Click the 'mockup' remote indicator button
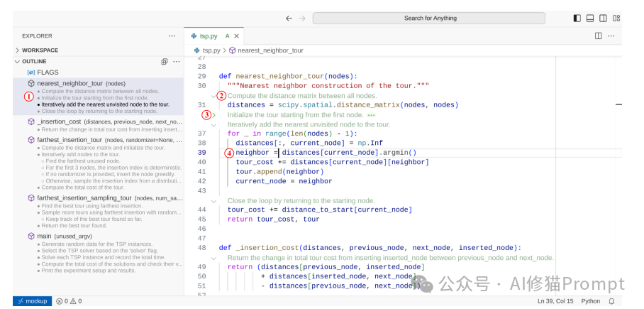This screenshot has height=309, width=644. click(x=32, y=301)
